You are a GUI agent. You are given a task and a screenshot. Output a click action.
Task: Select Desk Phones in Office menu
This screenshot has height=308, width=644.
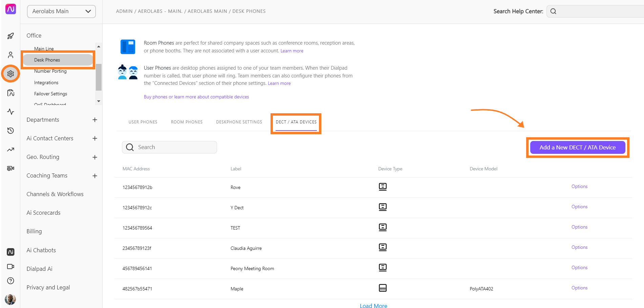(58, 60)
